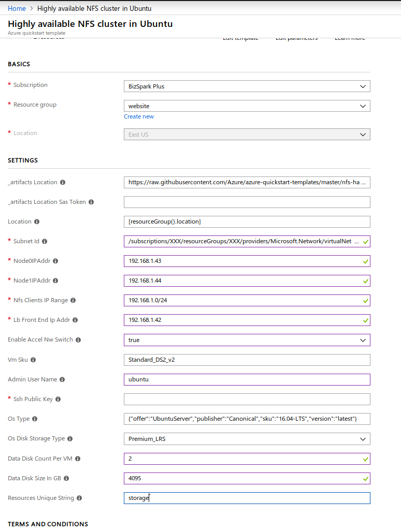Click info icon beside Location setting
Image resolution: width=401 pixels, height=532 pixels.
[37, 222]
